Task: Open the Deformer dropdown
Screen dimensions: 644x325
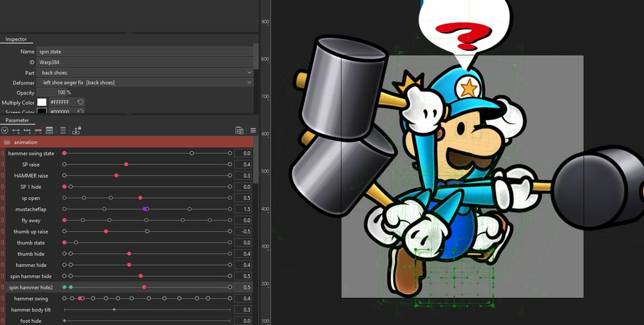Action: point(144,83)
